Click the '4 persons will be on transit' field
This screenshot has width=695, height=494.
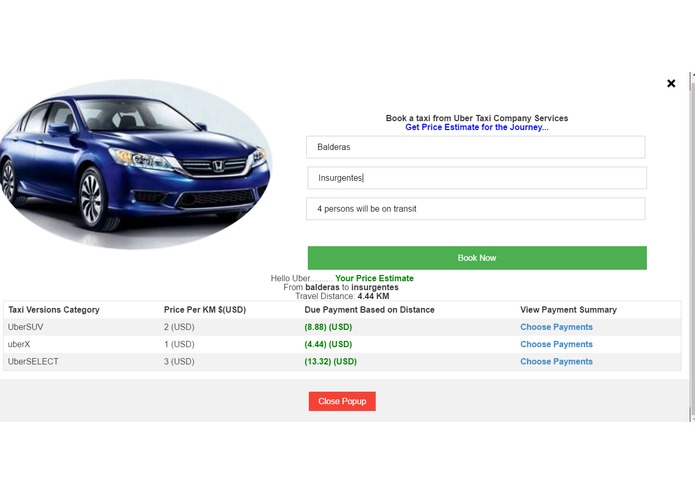point(476,209)
